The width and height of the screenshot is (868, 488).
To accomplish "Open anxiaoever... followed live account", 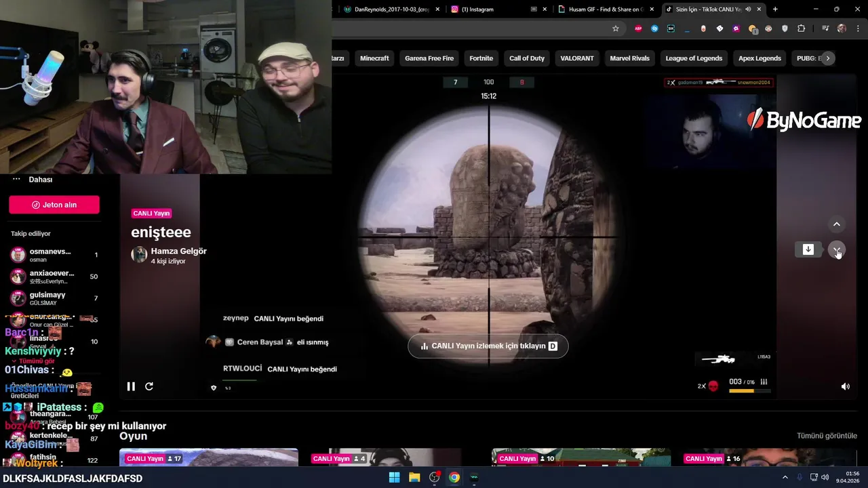I will (54, 277).
